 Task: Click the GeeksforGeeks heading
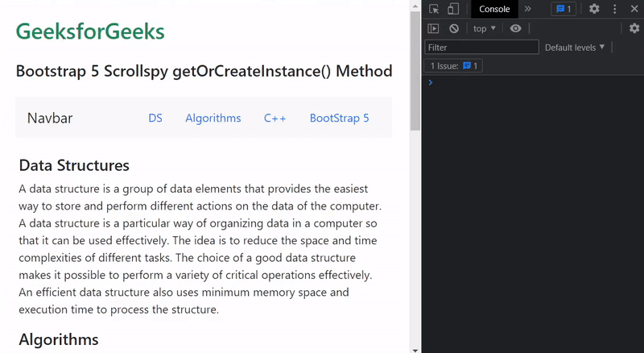(x=90, y=31)
